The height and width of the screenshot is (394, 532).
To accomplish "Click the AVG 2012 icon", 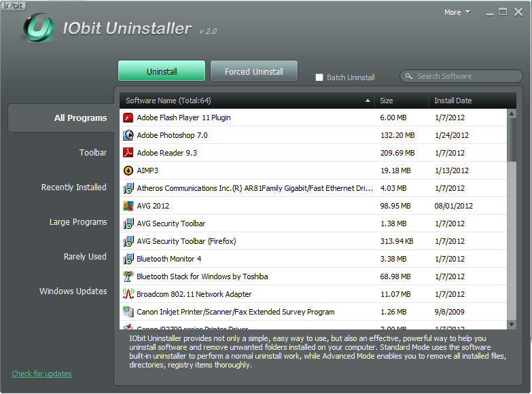I will tap(128, 206).
